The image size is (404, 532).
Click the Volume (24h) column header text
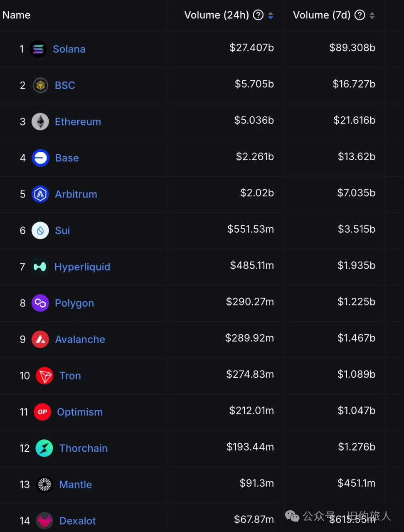coord(217,15)
